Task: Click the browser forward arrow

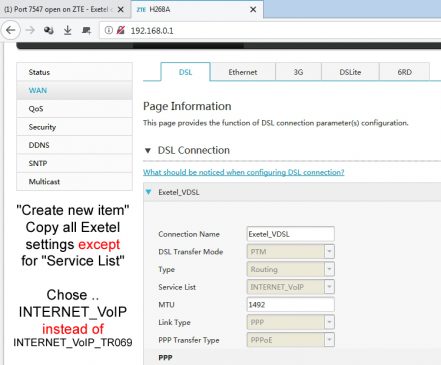Action: click(x=30, y=31)
